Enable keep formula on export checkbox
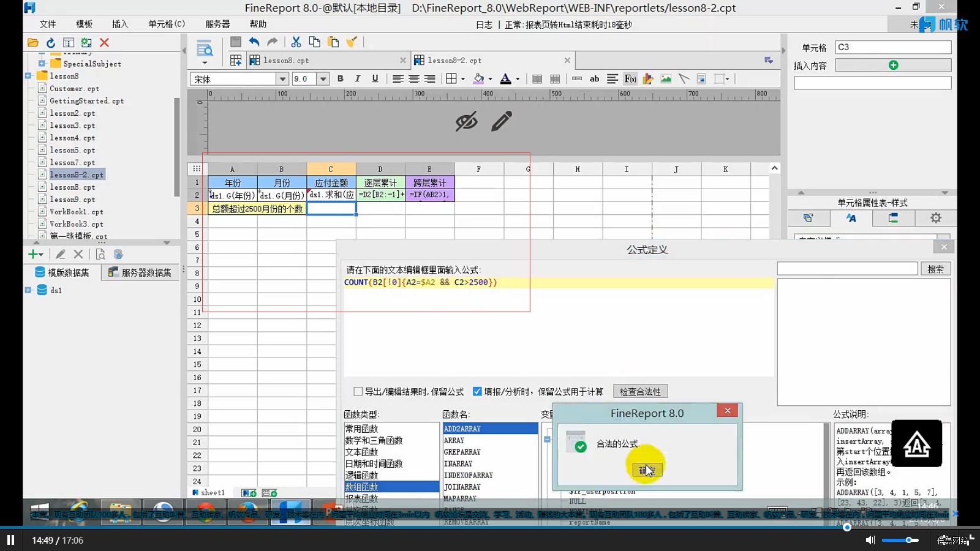 click(358, 391)
